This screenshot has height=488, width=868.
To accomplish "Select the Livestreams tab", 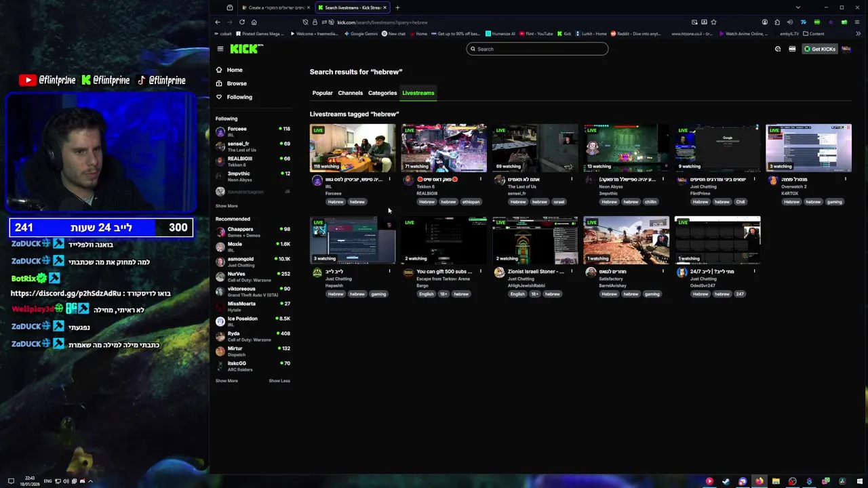I will pos(418,93).
